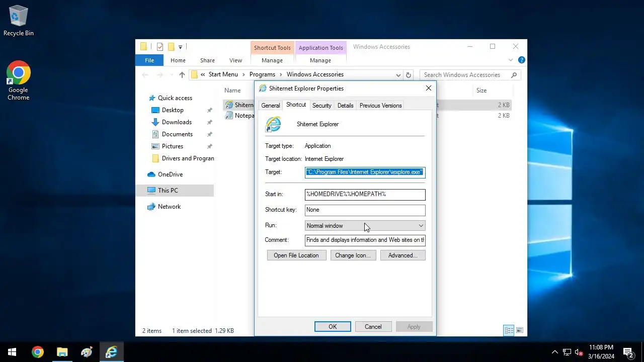Confirm the dialog with OK
Viewport: 644px width, 362px height.
coord(333,327)
